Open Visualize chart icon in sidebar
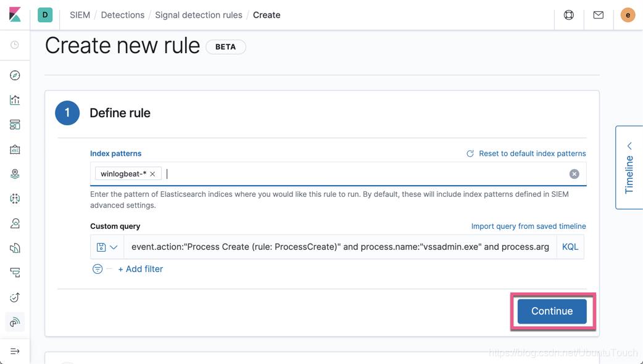 (15, 100)
